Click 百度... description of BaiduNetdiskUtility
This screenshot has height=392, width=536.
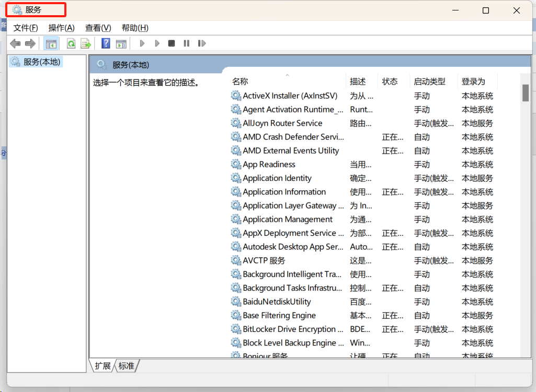(360, 302)
